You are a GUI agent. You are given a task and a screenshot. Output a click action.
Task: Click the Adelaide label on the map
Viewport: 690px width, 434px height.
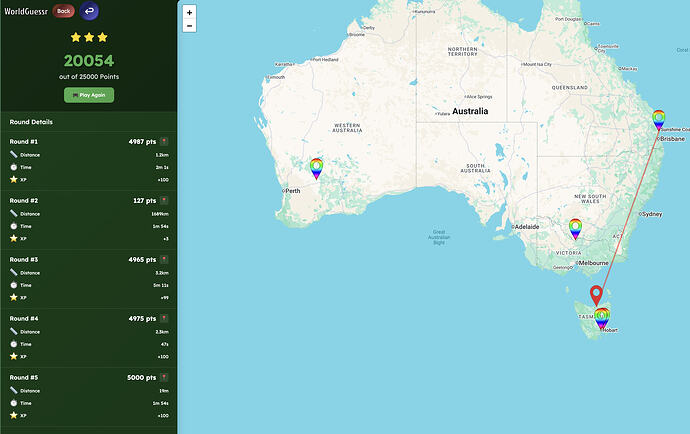tap(527, 227)
